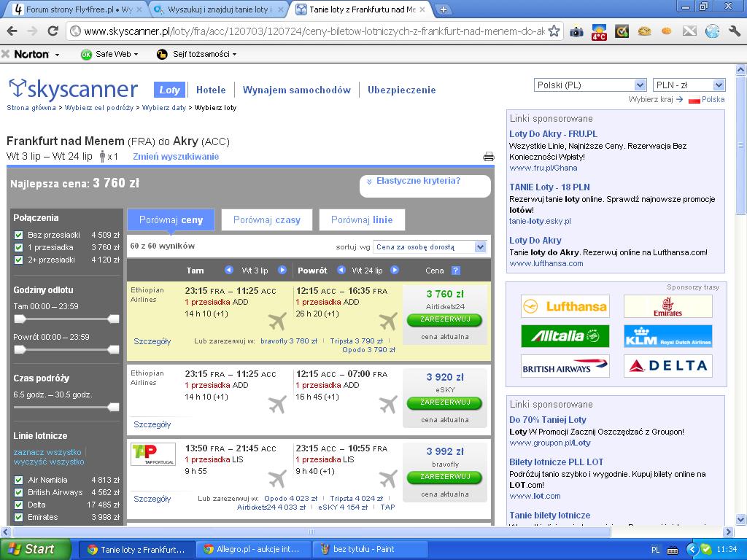The height and width of the screenshot is (560, 747).
Task: Uncheck British Airways airline filter
Action: [18, 492]
